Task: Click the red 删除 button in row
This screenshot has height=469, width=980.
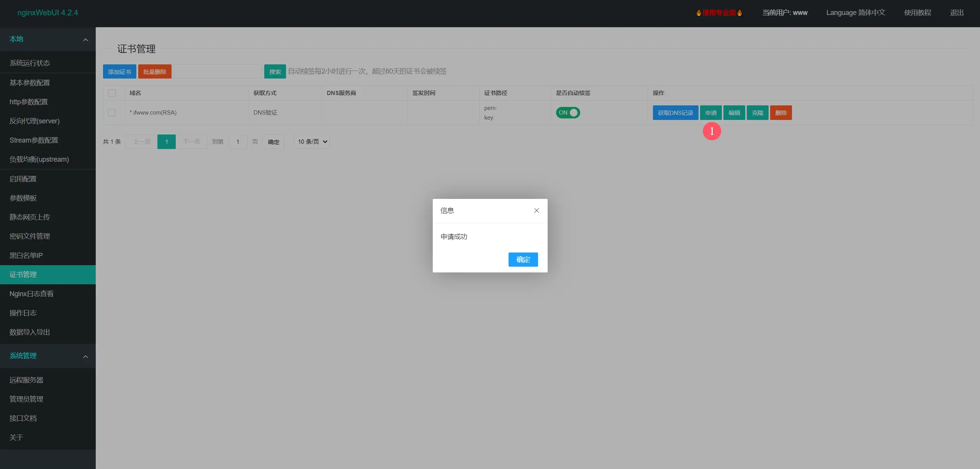Action: click(x=780, y=113)
